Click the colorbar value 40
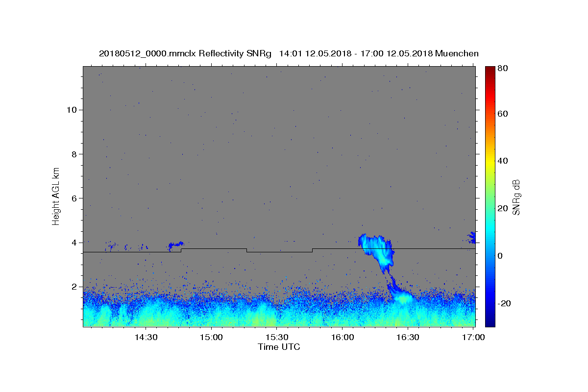Image resolution: width=588 pixels, height=392 pixels. tap(503, 161)
